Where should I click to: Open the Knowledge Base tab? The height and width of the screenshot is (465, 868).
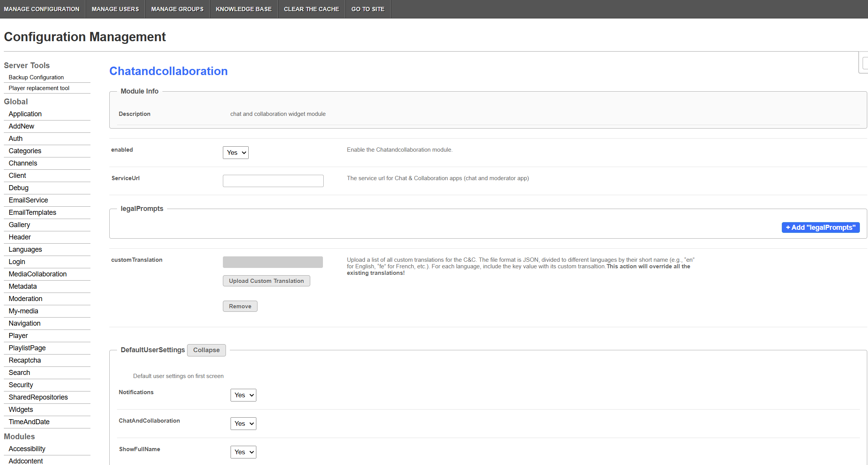(x=244, y=9)
